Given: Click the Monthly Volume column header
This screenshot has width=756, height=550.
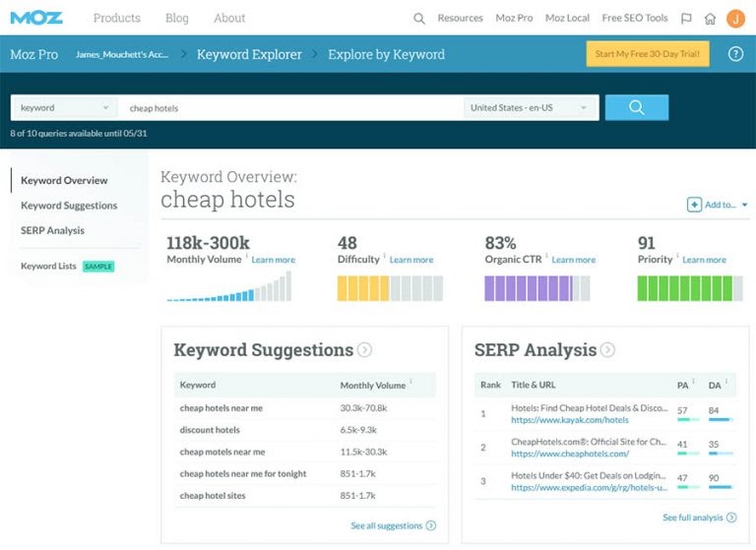Looking at the screenshot, I should tap(373, 386).
